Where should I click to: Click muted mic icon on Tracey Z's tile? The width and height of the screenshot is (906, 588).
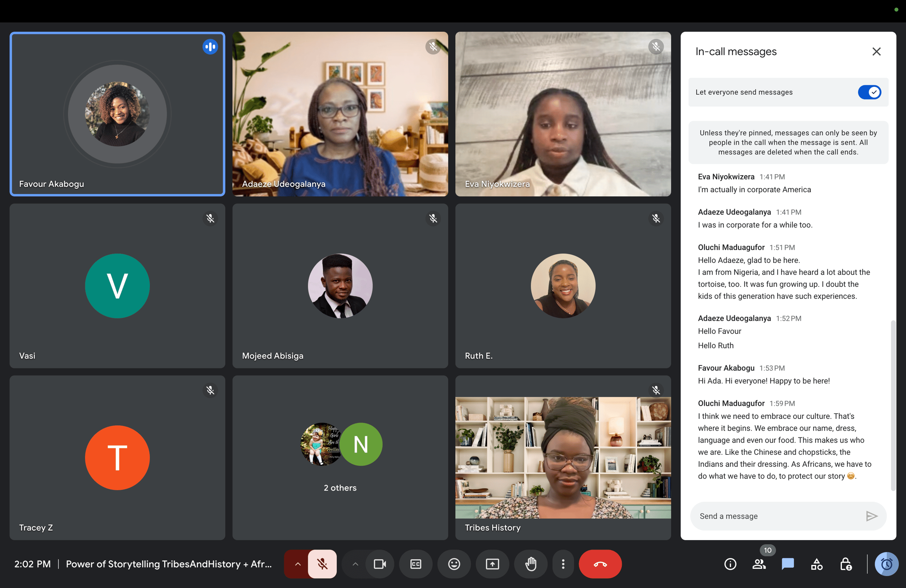pos(210,391)
